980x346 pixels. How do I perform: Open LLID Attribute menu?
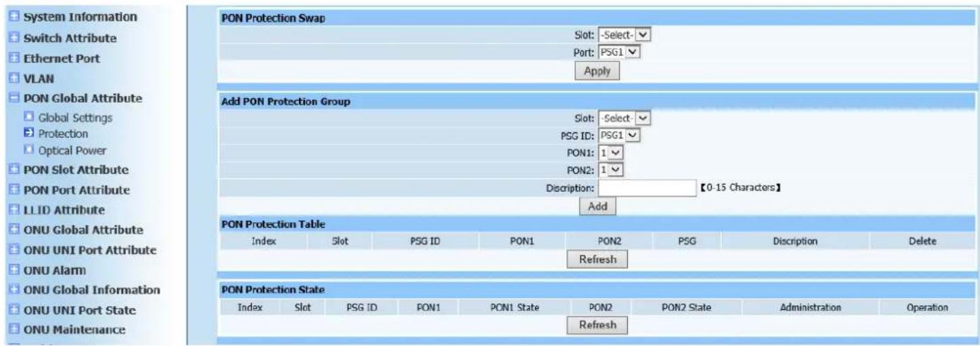point(64,210)
